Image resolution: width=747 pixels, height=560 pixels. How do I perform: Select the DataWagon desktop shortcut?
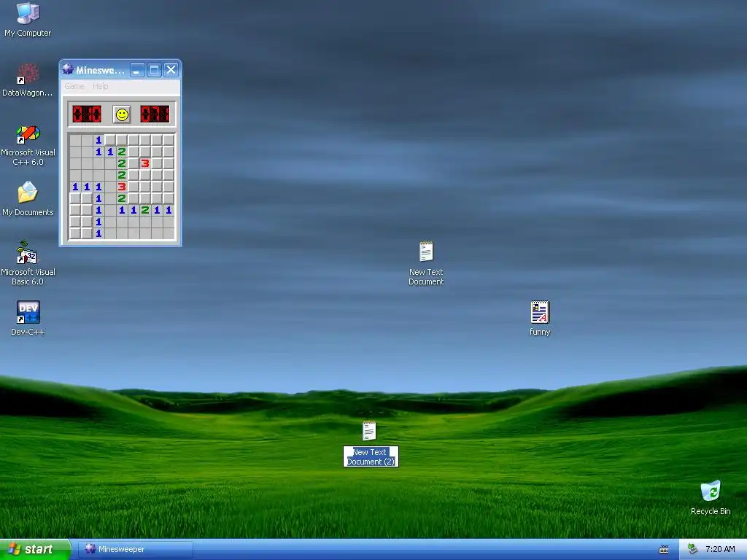coord(28,80)
